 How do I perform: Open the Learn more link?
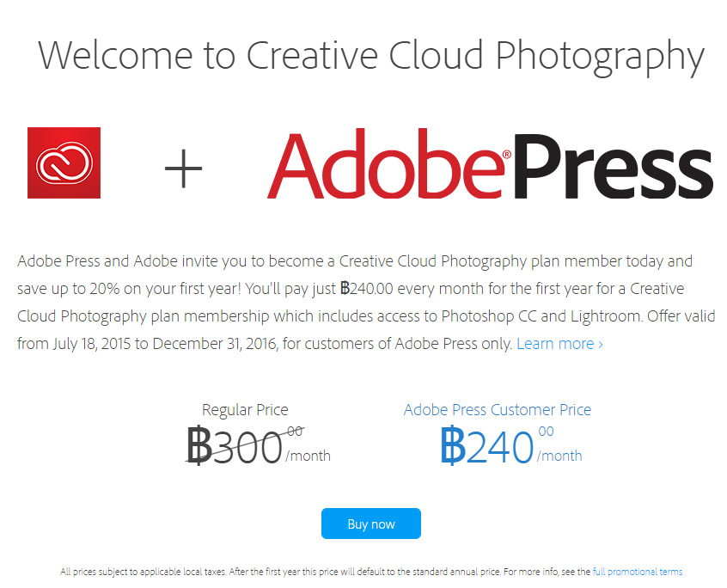coord(554,344)
